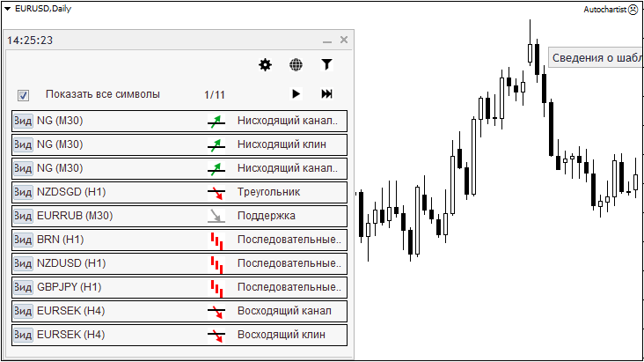Image resolution: width=644 pixels, height=362 pixels.
Task: Expand the EURUSD,Daily chart dropdown arrow
Action: point(8,8)
